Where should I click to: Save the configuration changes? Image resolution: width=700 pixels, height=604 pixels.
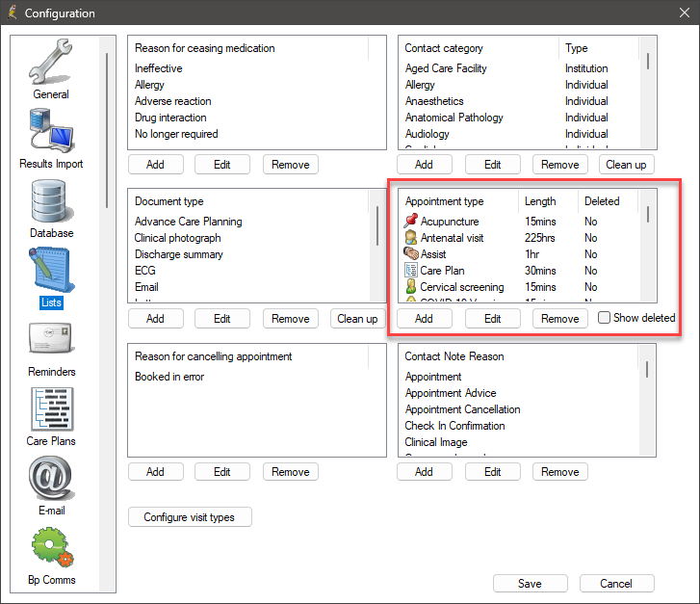tap(530, 584)
